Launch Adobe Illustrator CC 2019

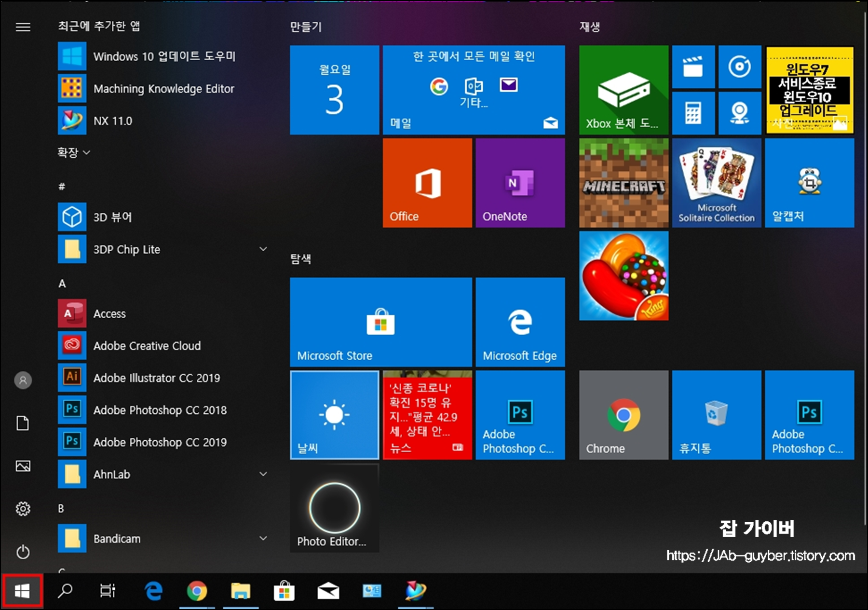[x=164, y=378]
